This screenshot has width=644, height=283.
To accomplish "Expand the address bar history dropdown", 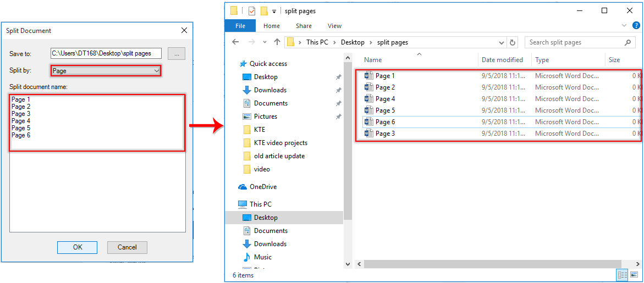I will pos(502,42).
